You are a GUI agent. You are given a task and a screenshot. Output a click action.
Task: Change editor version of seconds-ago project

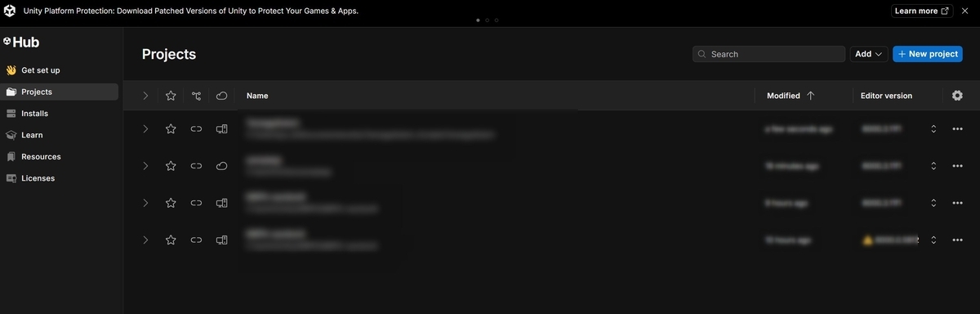[x=933, y=129]
